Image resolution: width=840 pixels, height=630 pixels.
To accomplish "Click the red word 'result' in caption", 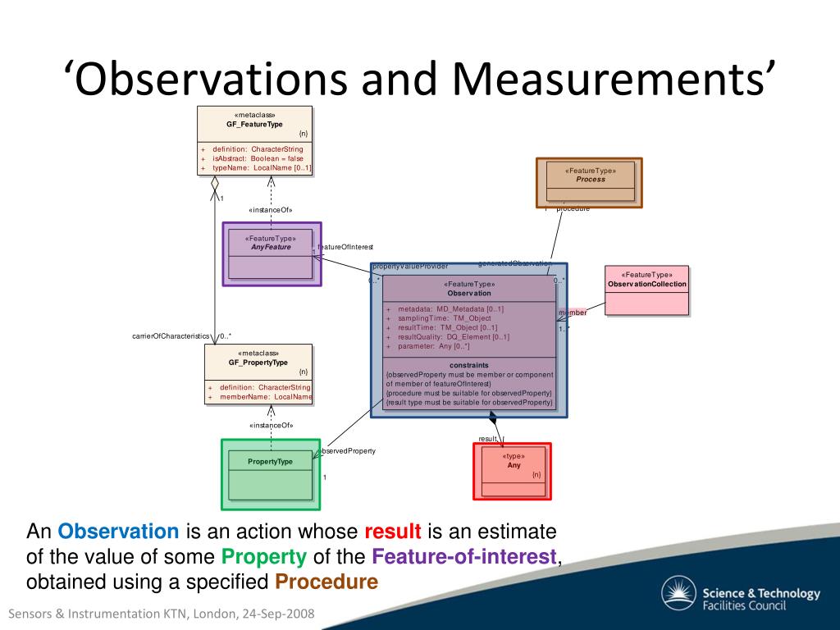I will click(393, 532).
